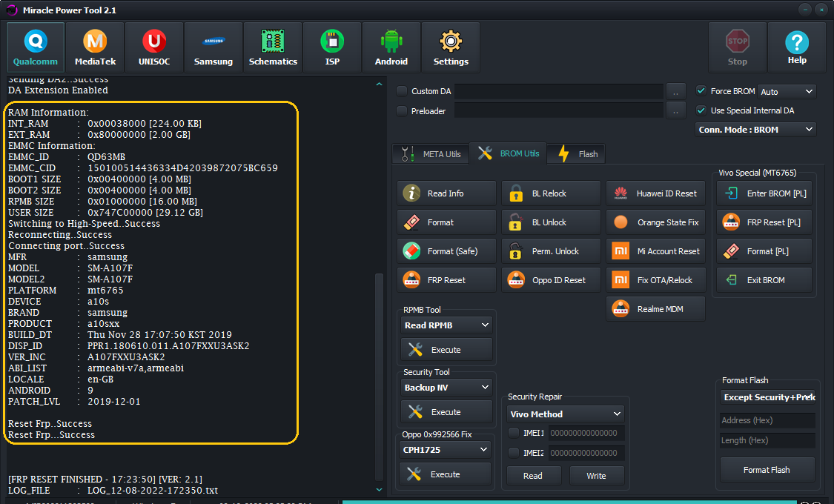
Task: Click the Preloader path field
Action: tap(559, 110)
